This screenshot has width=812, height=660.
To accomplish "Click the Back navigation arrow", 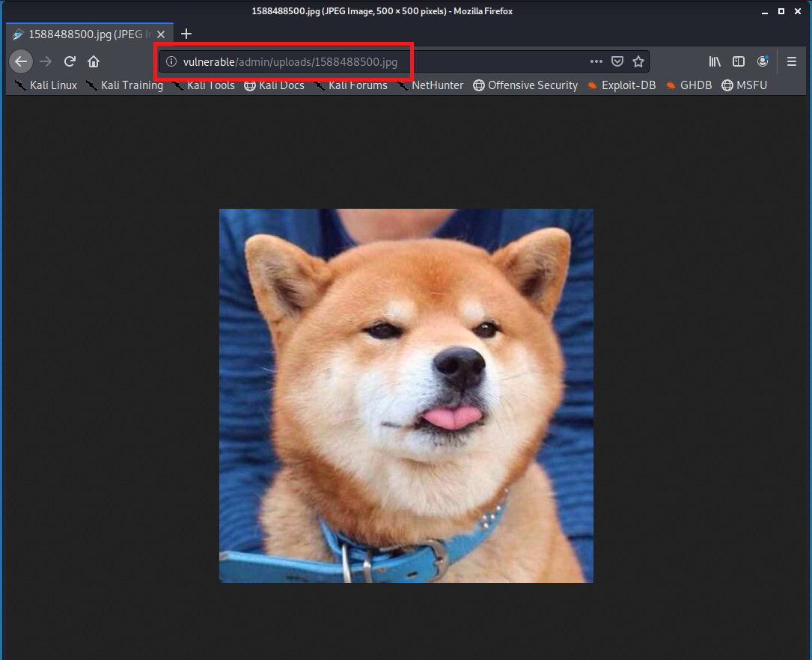I will tap(21, 61).
